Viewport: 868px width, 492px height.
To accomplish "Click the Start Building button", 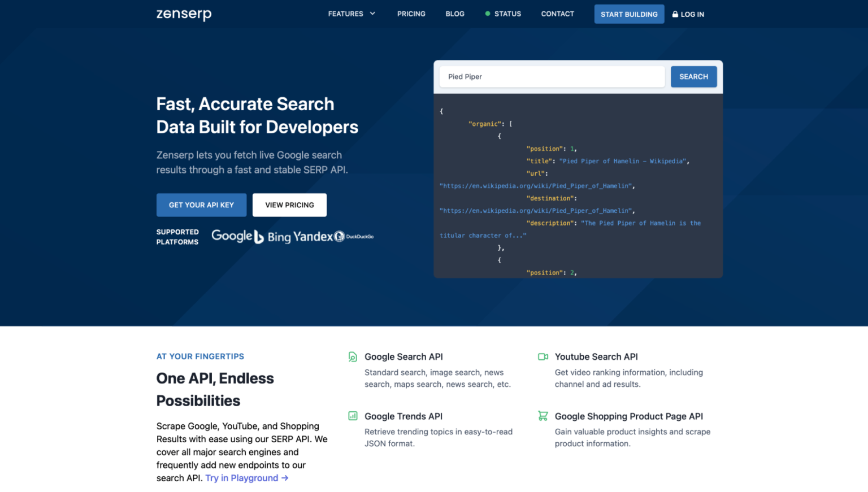I will (629, 14).
